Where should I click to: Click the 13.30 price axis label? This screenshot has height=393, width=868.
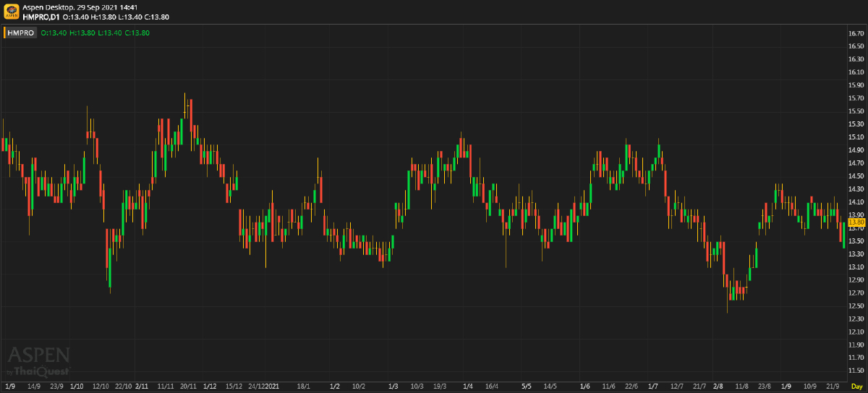point(856,254)
